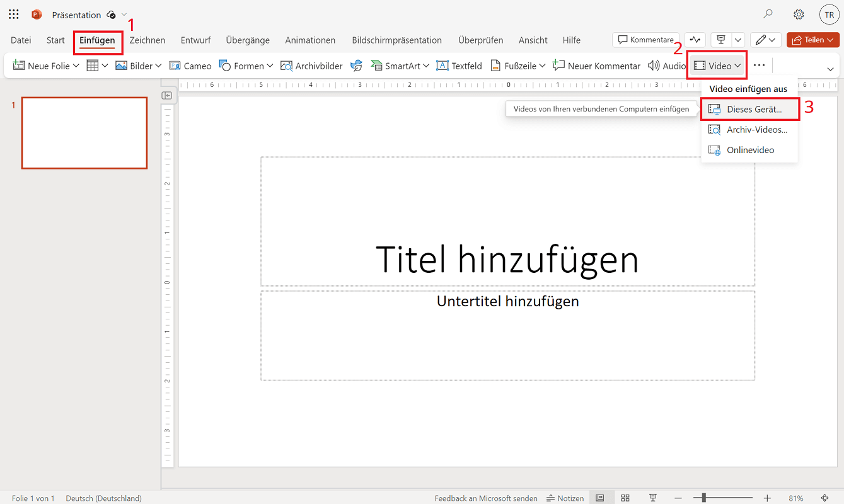Collapse the slide thumbnail pane
This screenshot has width=844, height=504.
(x=167, y=95)
